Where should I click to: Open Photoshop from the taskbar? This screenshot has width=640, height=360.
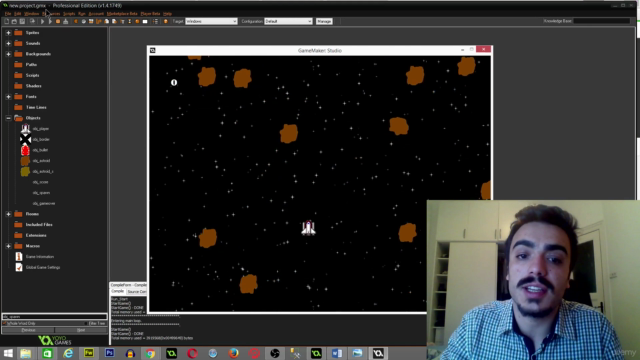[109, 353]
